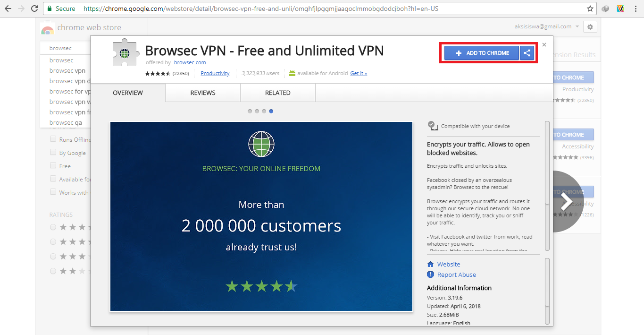The width and height of the screenshot is (644, 335).
Task: Open the settings gear in web store
Action: click(x=590, y=27)
